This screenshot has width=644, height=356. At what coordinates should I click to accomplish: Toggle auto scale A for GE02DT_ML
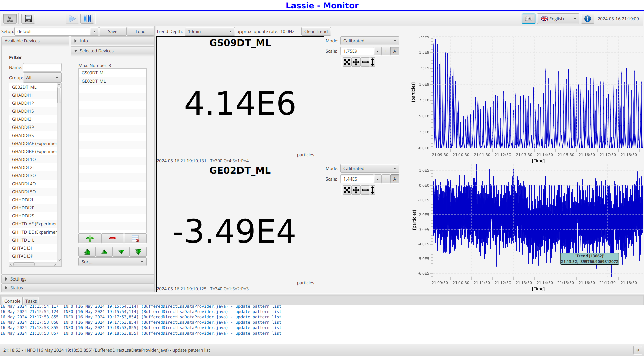[x=395, y=179]
